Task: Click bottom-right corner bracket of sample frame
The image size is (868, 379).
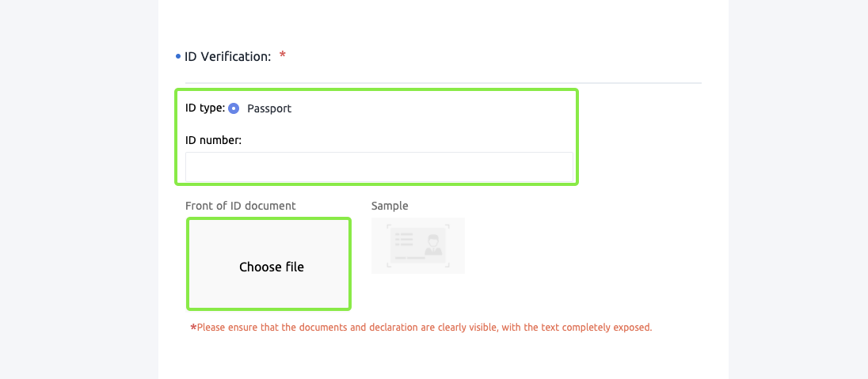Action: 447,265
